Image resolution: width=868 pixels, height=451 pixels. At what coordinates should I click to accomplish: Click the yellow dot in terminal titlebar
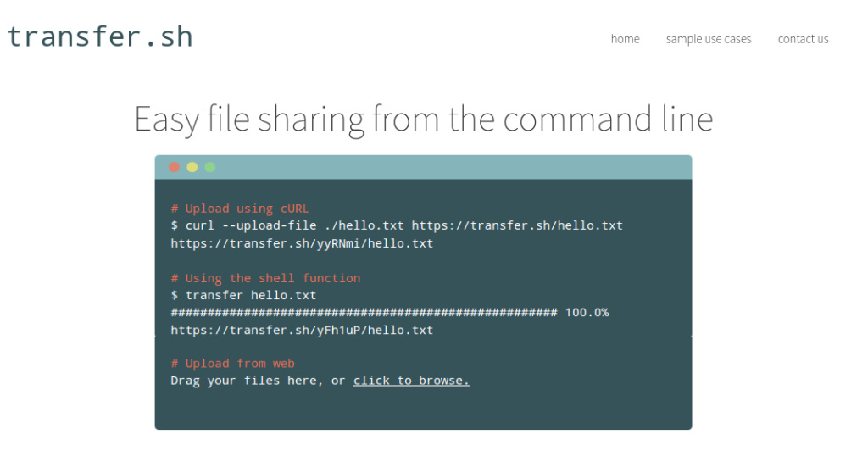click(x=192, y=167)
